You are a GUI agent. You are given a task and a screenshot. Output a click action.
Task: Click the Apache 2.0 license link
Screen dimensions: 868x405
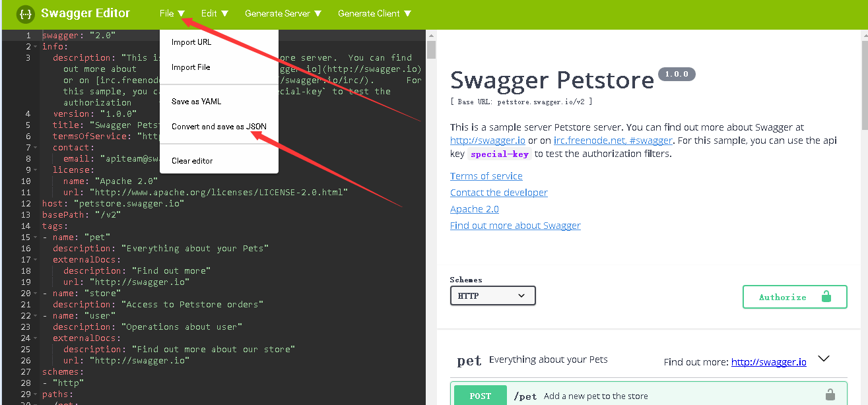475,209
